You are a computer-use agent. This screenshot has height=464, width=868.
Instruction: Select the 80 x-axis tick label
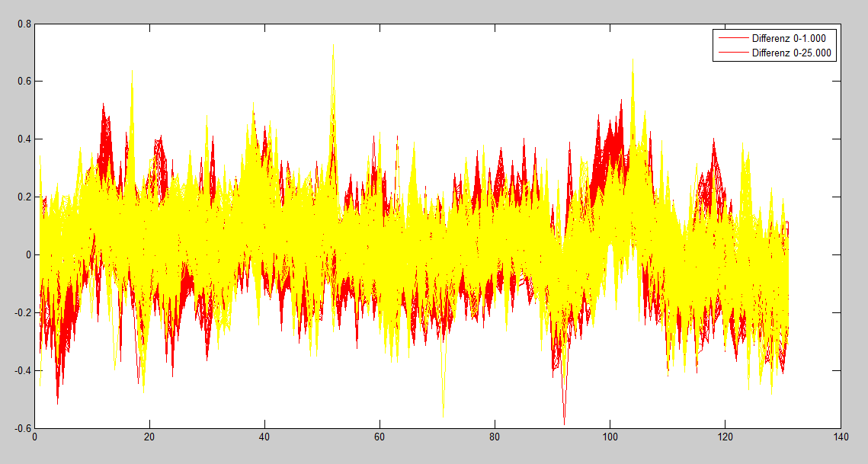tap(495, 438)
